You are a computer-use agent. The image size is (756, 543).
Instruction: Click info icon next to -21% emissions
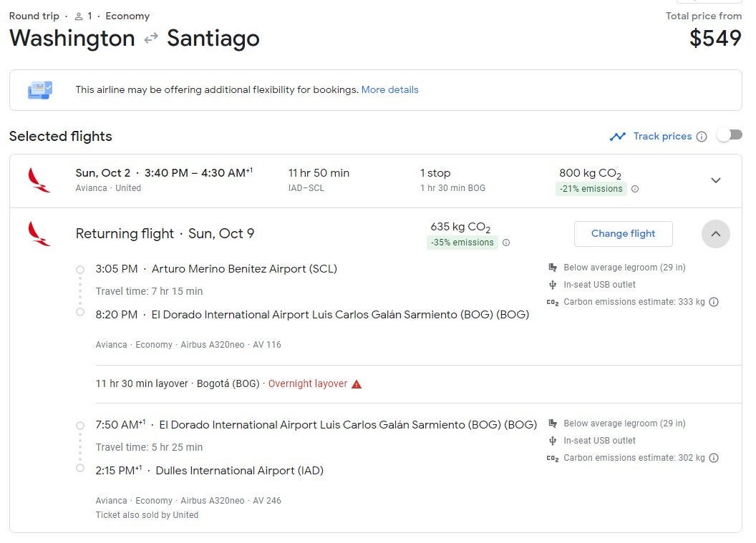[635, 189]
